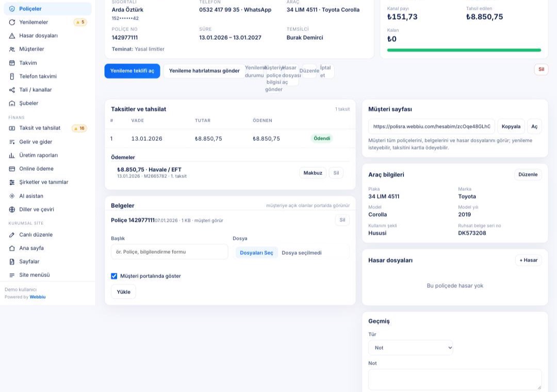Click the green payment progress bar
Viewport: 557px width, 392px height.
(x=464, y=50)
